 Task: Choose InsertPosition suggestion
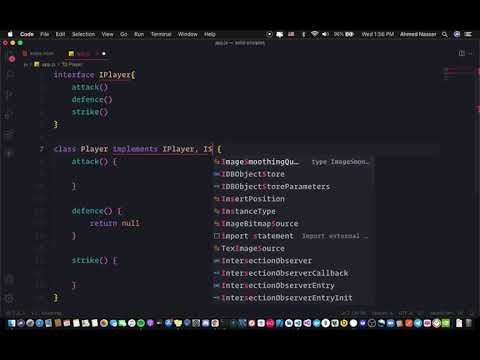coord(293,199)
